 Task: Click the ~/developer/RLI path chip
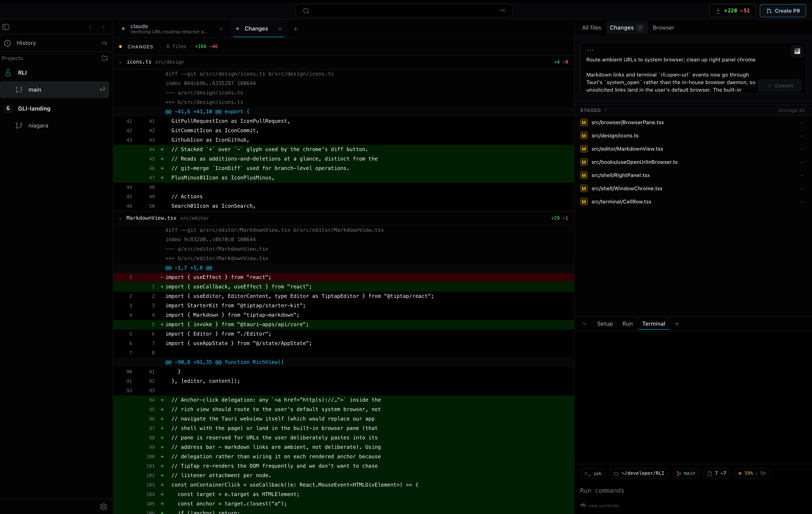639,473
